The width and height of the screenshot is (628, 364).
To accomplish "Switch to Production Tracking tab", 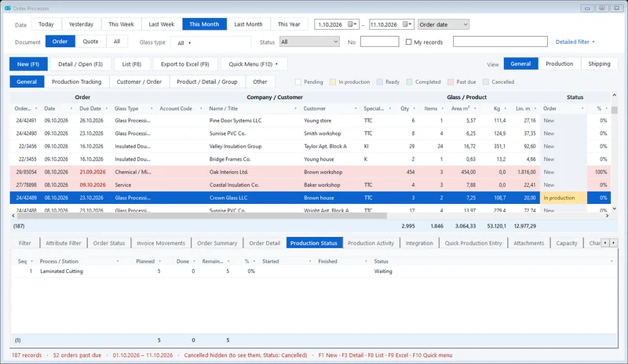I will tap(76, 82).
